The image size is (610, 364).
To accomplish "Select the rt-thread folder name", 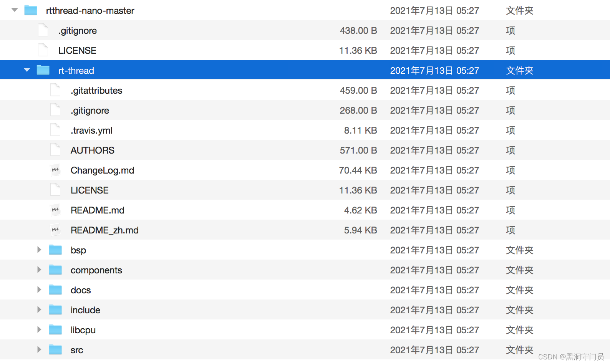I will pyautogui.click(x=76, y=71).
